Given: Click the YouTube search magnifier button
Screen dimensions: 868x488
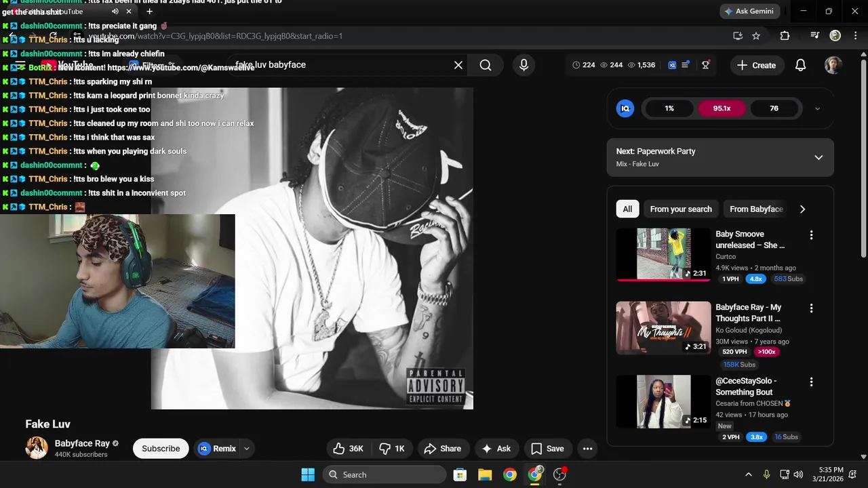Looking at the screenshot, I should click(486, 65).
